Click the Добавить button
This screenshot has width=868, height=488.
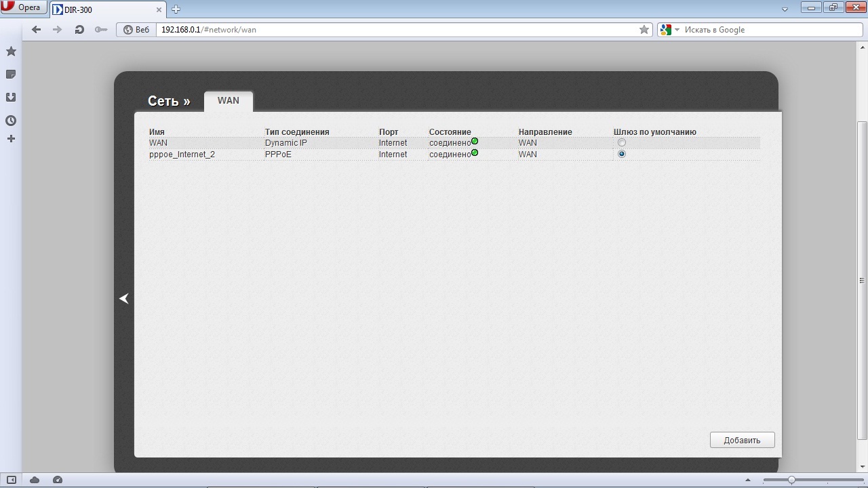pyautogui.click(x=742, y=440)
